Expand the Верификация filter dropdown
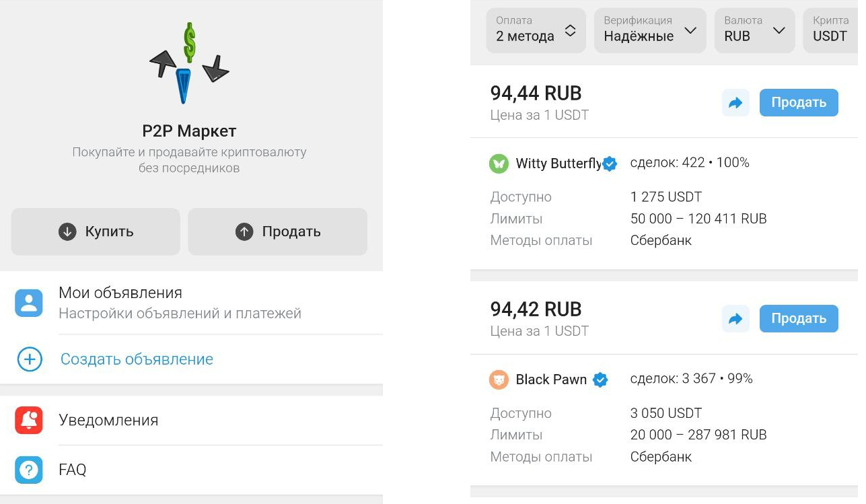 649,30
